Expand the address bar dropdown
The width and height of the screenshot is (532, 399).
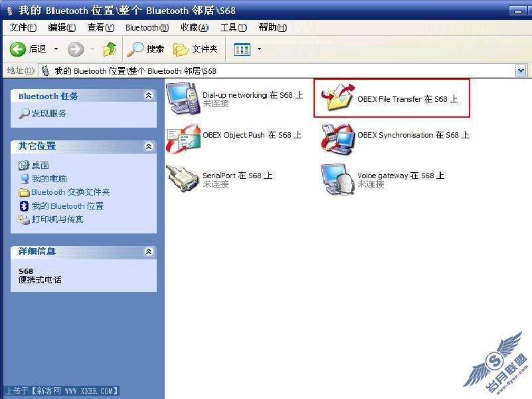click(x=521, y=70)
